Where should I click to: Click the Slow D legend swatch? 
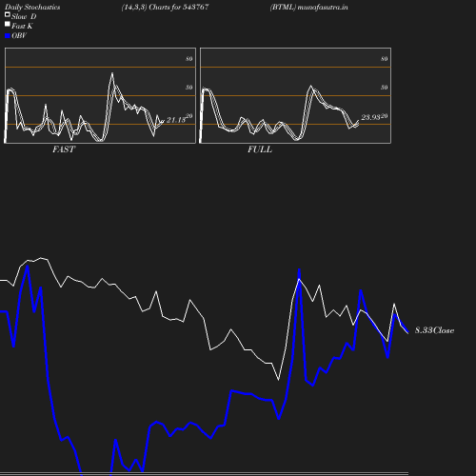pos(8,14)
